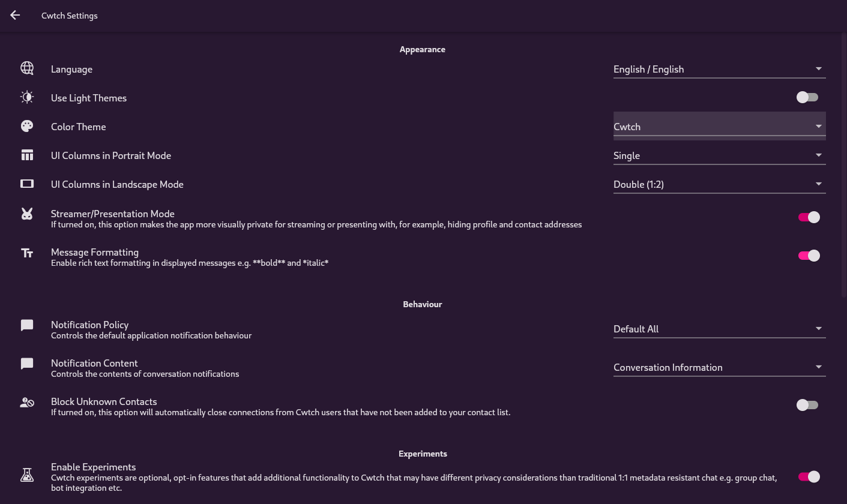Click the UI Columns in Landscape Mode label
This screenshot has height=504, width=847.
(x=117, y=184)
